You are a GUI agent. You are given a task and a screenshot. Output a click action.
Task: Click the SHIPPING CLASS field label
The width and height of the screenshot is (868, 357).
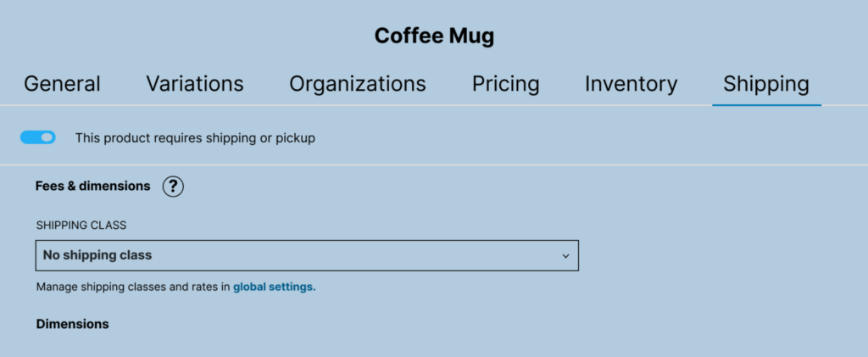81,226
